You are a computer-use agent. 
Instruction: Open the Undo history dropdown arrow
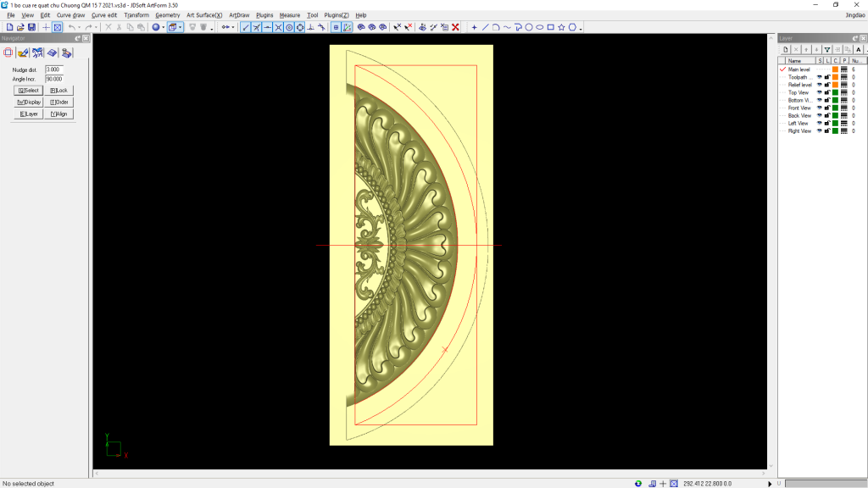tap(79, 27)
